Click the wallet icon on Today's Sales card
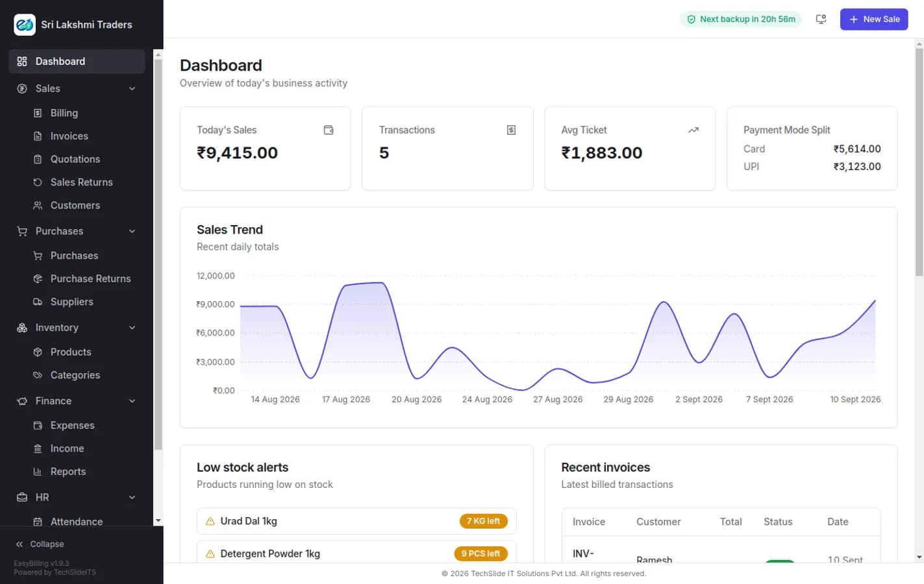This screenshot has height=584, width=924. pyautogui.click(x=329, y=130)
